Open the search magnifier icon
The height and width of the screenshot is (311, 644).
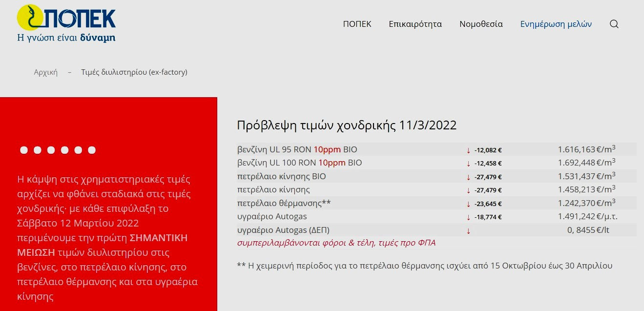tap(614, 24)
